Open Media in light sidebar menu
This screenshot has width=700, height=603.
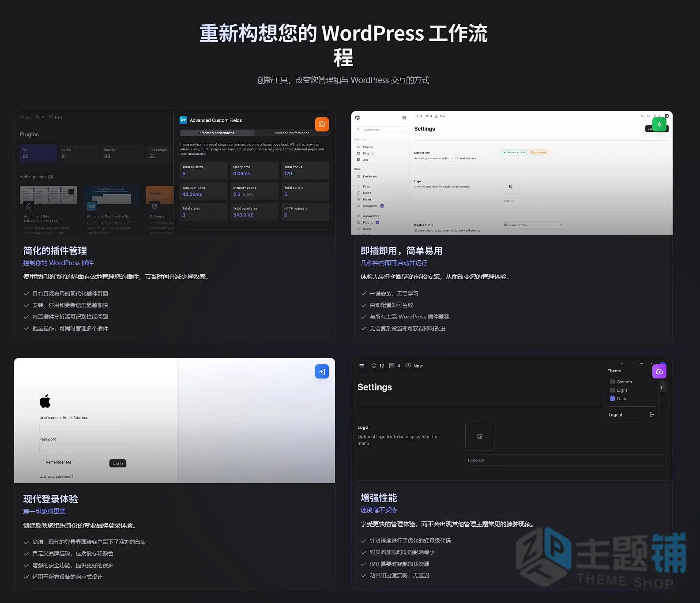[x=367, y=193]
